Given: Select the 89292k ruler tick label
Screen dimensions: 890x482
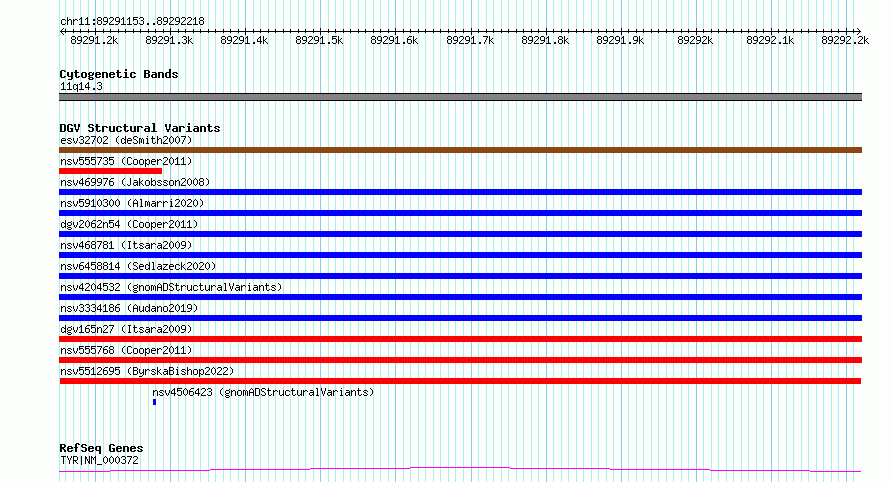Looking at the screenshot, I should 695,41.
